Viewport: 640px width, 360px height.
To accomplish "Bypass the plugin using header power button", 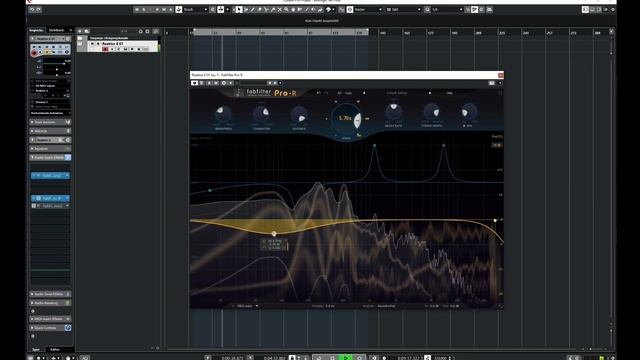I will click(195, 83).
